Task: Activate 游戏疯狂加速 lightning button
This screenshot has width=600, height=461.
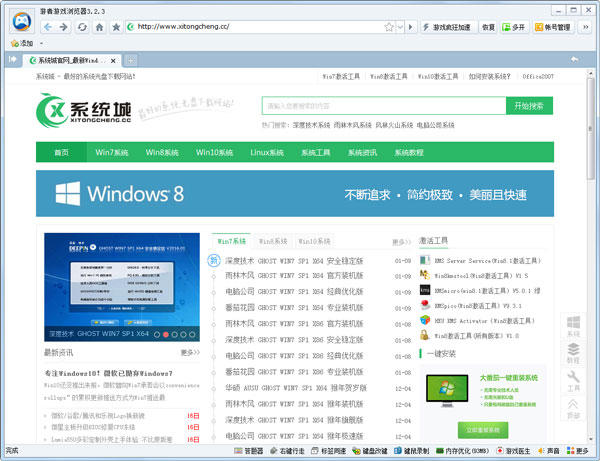Action: pyautogui.click(x=447, y=27)
